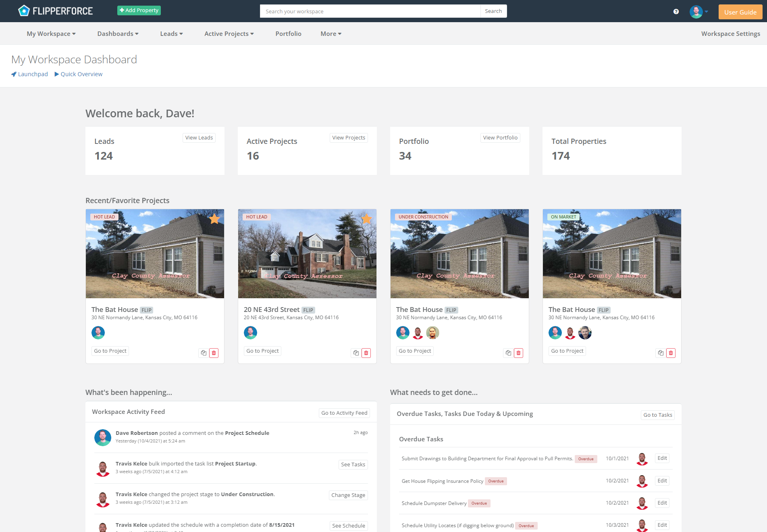767x532 pixels.
Task: Open Travis Kelce's avatar on the Under Construction card
Action: click(418, 332)
